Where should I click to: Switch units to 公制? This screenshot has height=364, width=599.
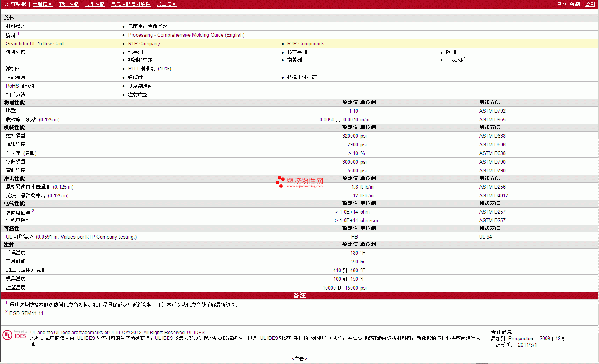click(x=590, y=4)
